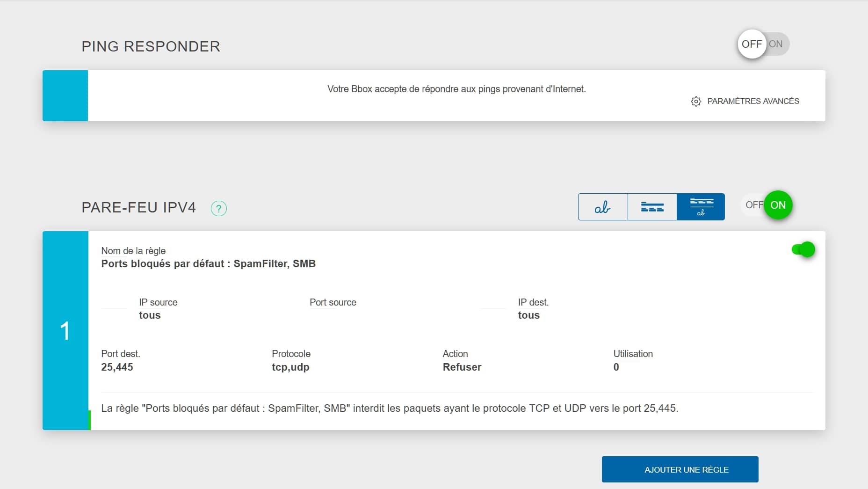Select the combined table and text view icon
This screenshot has height=489, width=868.
[x=701, y=207]
